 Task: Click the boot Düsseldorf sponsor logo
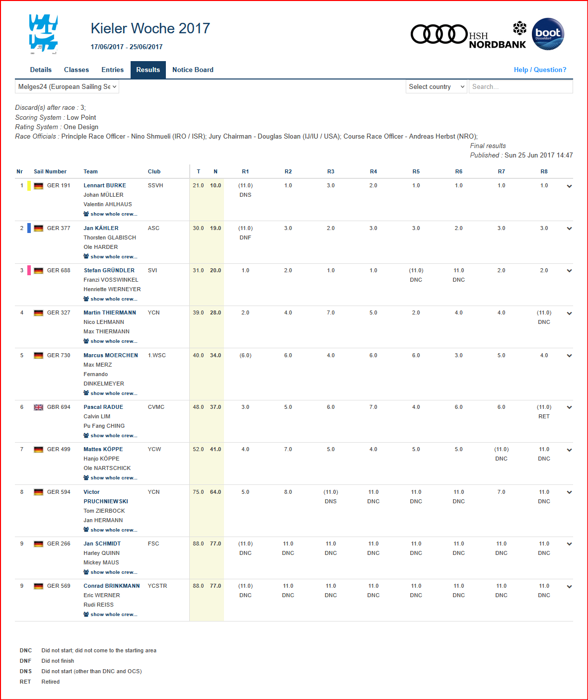[x=548, y=34]
